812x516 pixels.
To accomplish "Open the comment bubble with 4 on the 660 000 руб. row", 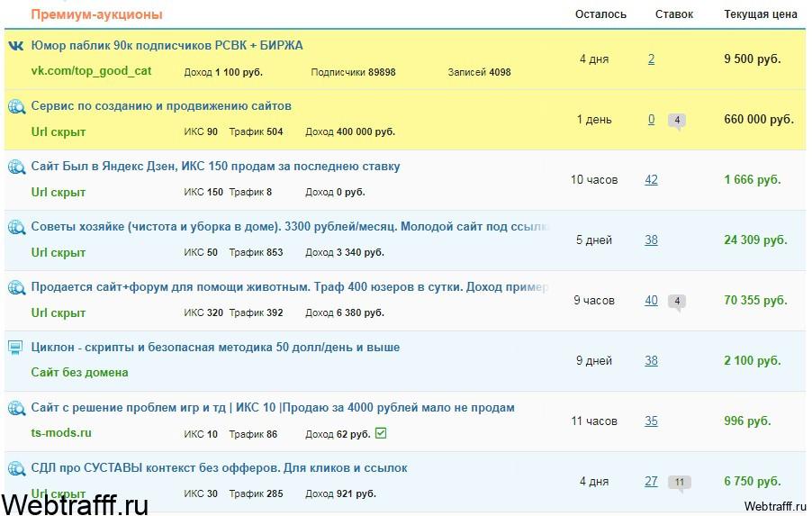I will [677, 122].
